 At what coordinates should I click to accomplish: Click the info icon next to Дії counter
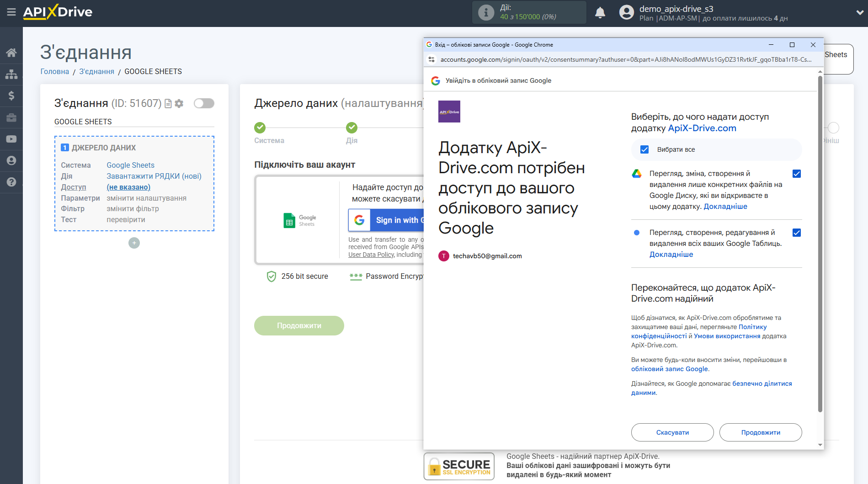click(x=486, y=12)
